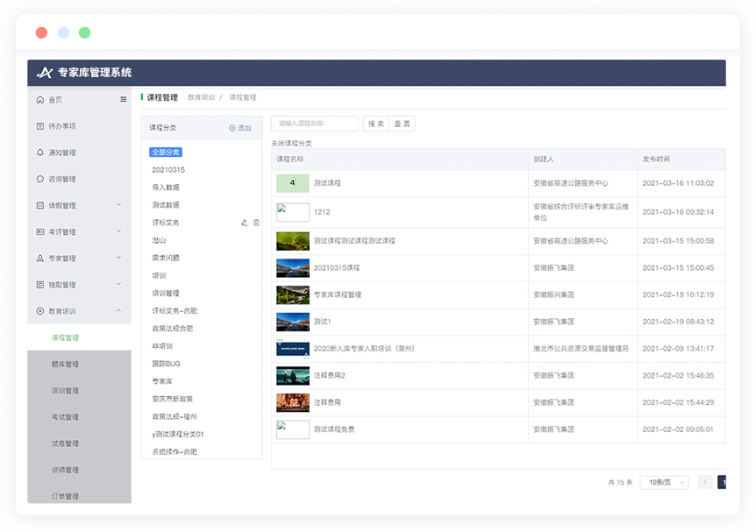Toggle 关闭课程分类 to hide category panel

click(x=291, y=143)
